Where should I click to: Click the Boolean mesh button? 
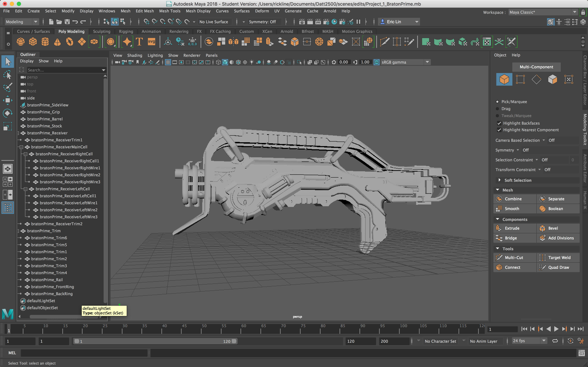pos(555,209)
